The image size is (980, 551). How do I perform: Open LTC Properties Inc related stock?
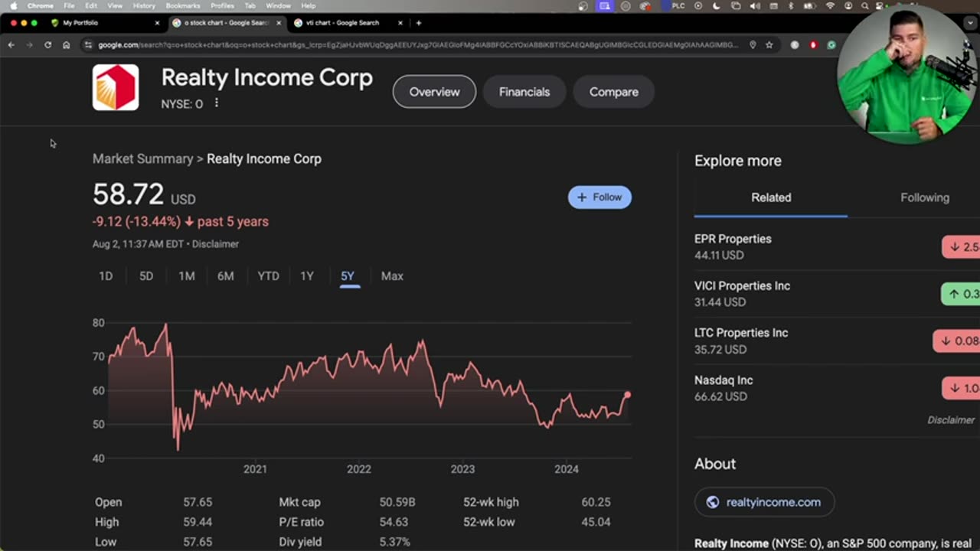tap(741, 333)
